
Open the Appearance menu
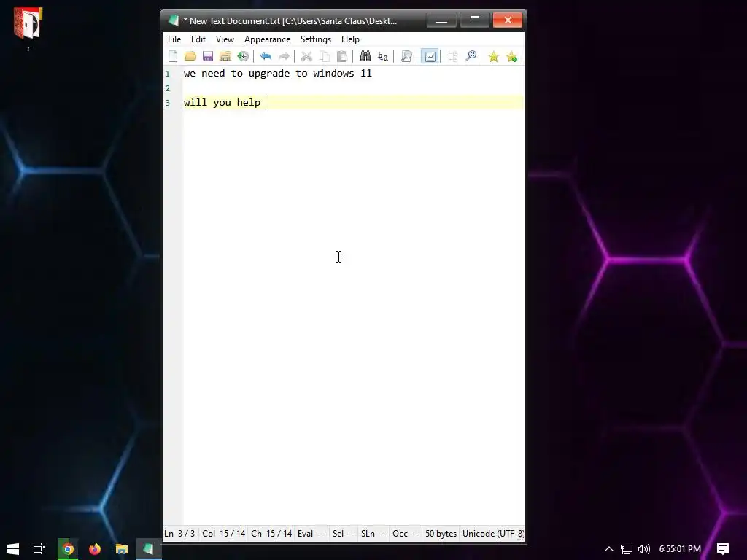pos(267,39)
